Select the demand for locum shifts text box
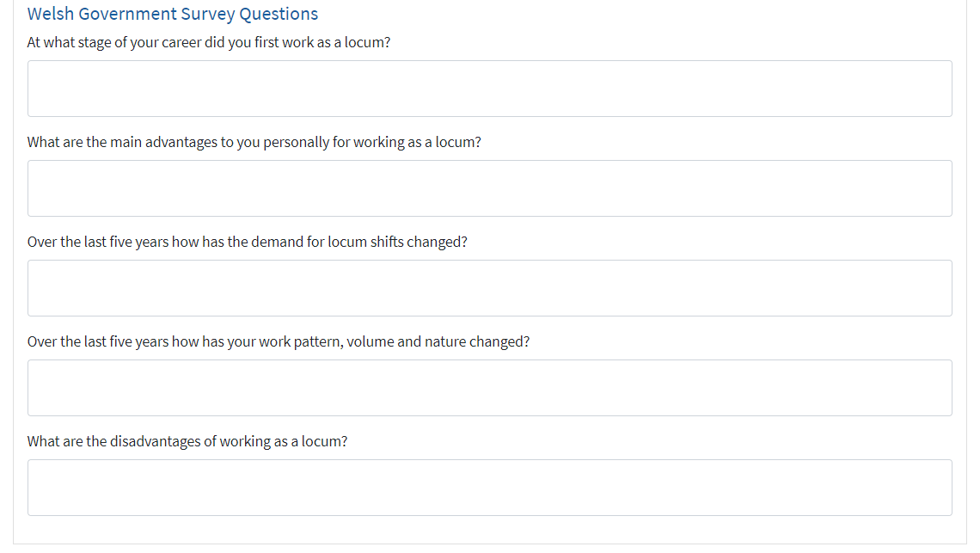Screen dimensions: 980x553 (x=489, y=288)
